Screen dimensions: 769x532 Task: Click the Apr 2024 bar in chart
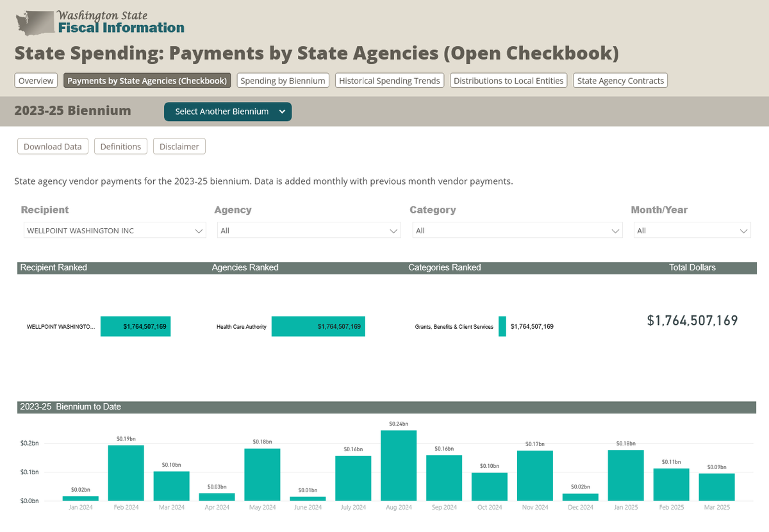pos(217,497)
